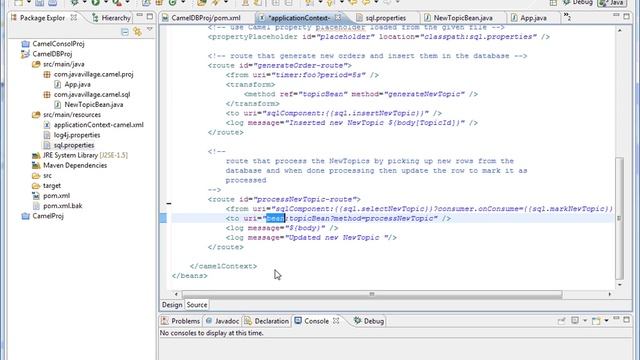Select the src/main/java source folder
The height and width of the screenshot is (360, 640).
[x=63, y=64]
